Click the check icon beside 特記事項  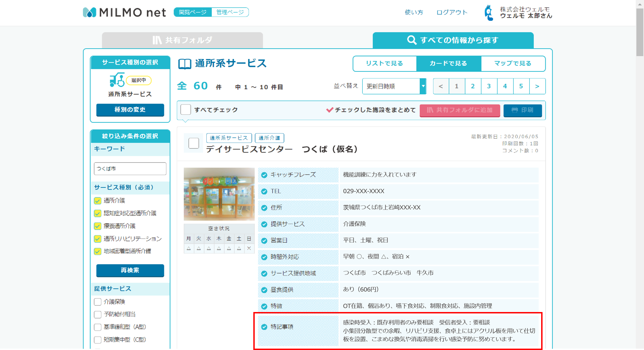click(x=264, y=327)
